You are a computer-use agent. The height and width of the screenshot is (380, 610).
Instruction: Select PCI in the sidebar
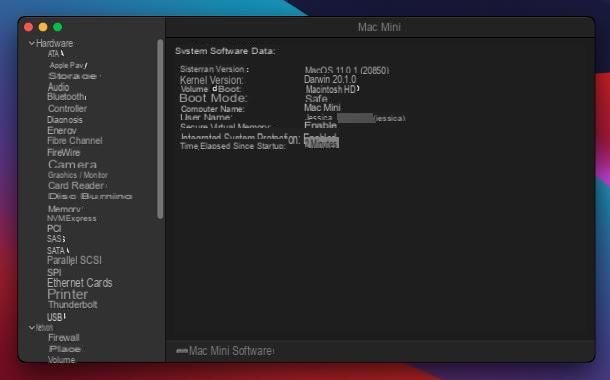click(54, 228)
